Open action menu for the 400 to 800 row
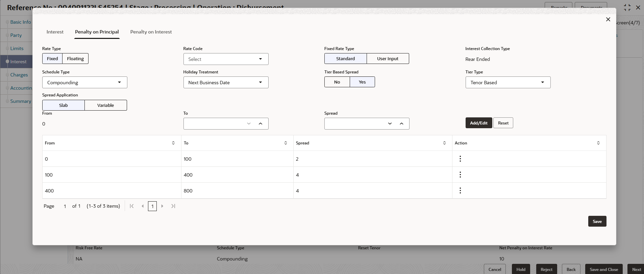The image size is (644, 274). tap(460, 190)
